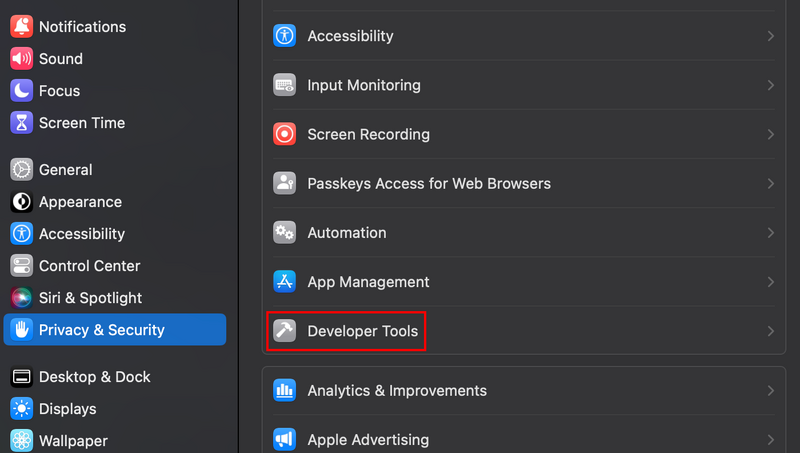Click the Developer Tools hammer icon
The image size is (800, 453).
[x=284, y=331]
